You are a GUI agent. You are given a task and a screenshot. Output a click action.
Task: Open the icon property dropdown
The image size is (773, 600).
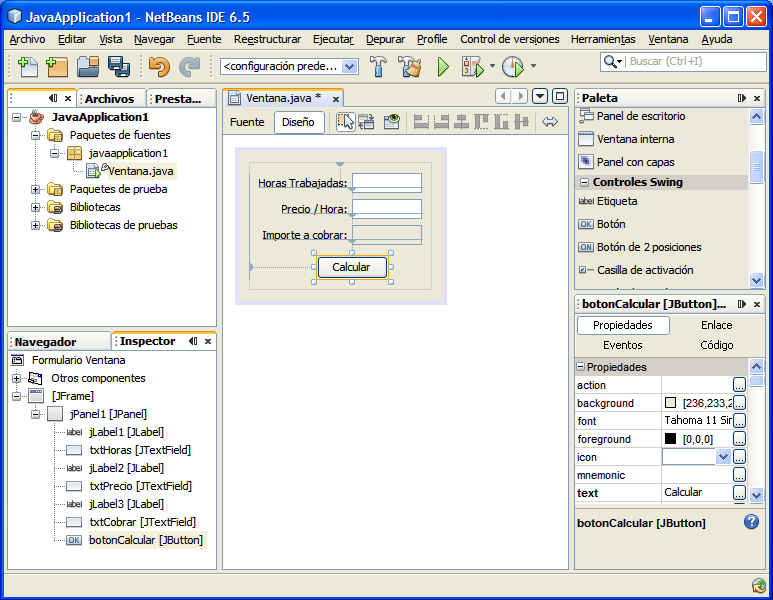coord(723,457)
